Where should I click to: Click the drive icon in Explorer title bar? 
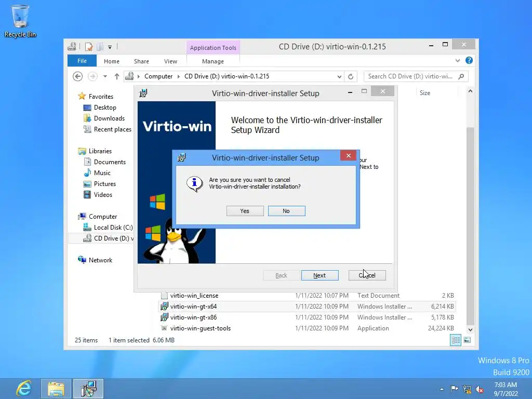click(72, 46)
